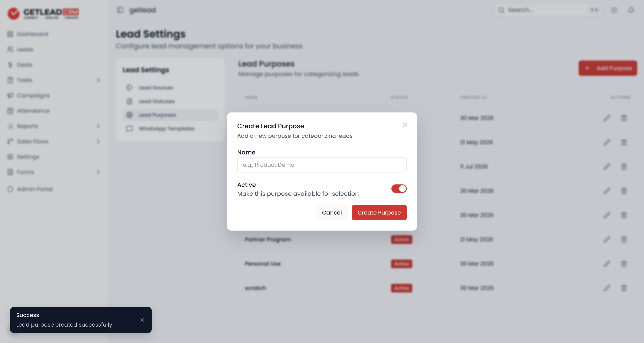Open the apps grid icon

(x=614, y=10)
